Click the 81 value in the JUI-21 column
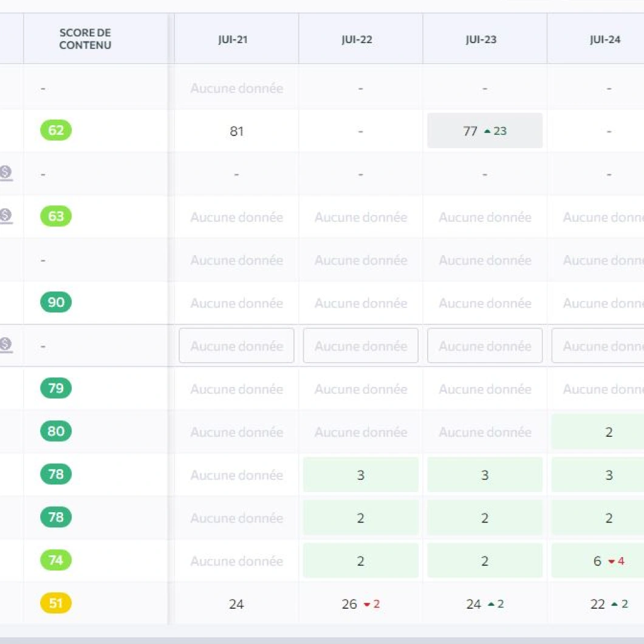 coord(236,131)
